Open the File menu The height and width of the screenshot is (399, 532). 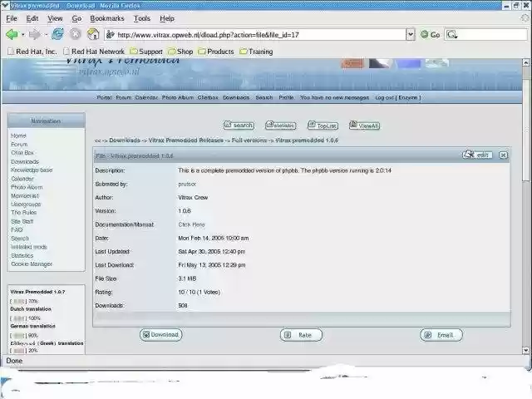click(12, 18)
